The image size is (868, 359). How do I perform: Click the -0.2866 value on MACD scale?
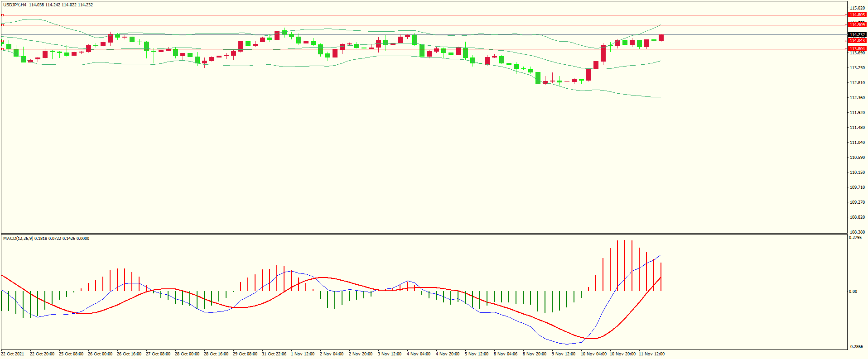click(856, 347)
